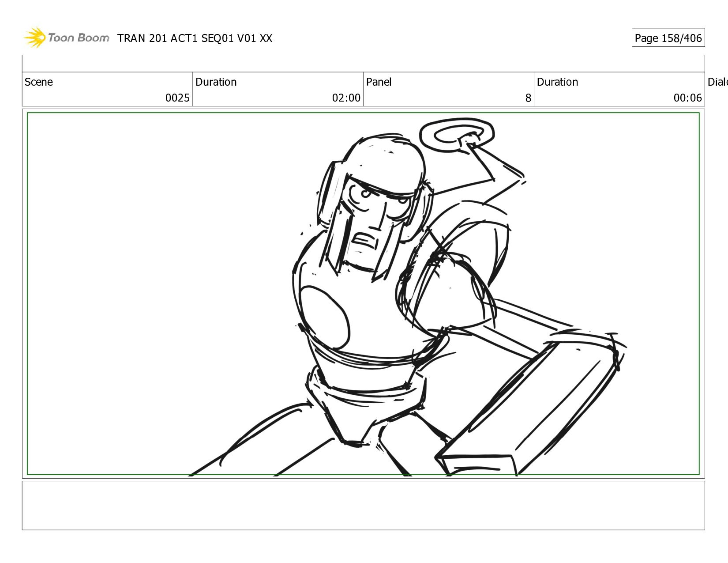
Task: Select the scene duration value 02:00
Action: click(x=346, y=98)
